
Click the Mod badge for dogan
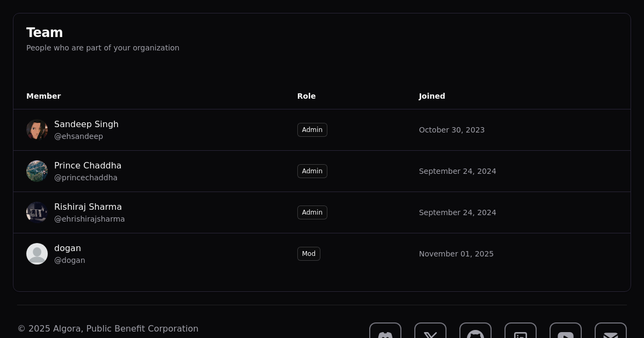pyautogui.click(x=309, y=254)
